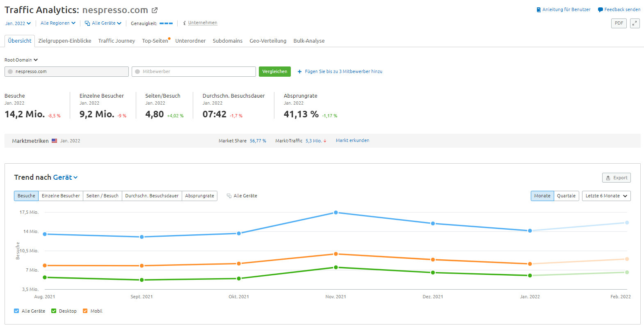This screenshot has height=327, width=644.
Task: Select the Übersicht tab
Action: point(20,41)
